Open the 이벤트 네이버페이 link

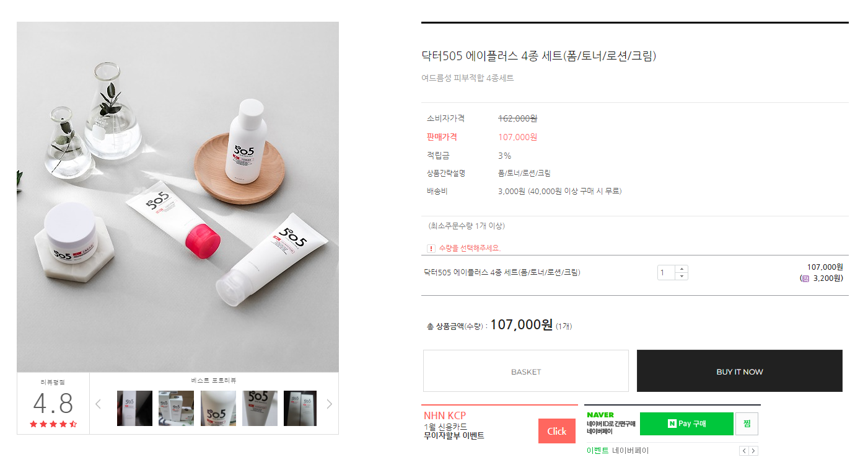tap(618, 451)
